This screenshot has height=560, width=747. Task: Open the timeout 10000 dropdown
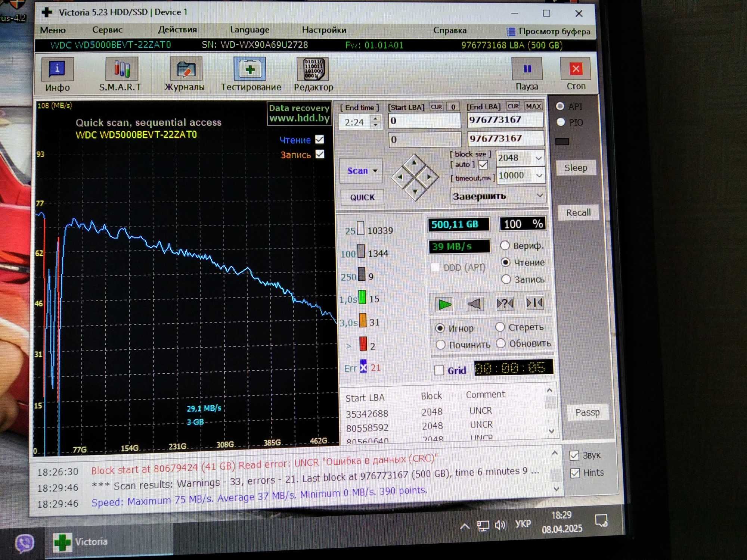pyautogui.click(x=539, y=175)
